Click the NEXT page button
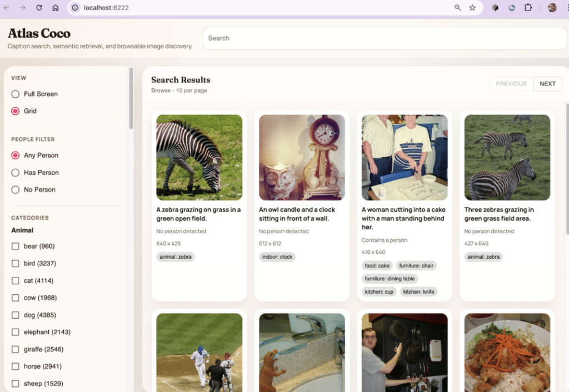Viewport: 569px width, 392px height. [x=547, y=84]
